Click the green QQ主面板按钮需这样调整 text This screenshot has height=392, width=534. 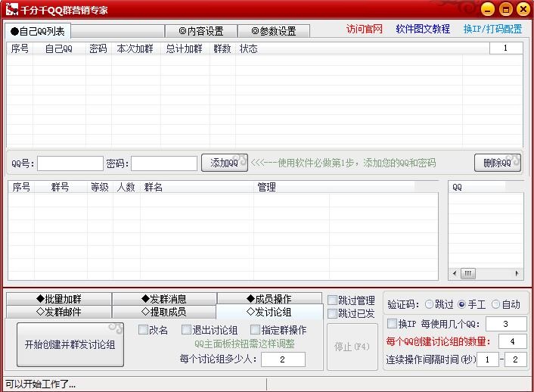(x=244, y=344)
